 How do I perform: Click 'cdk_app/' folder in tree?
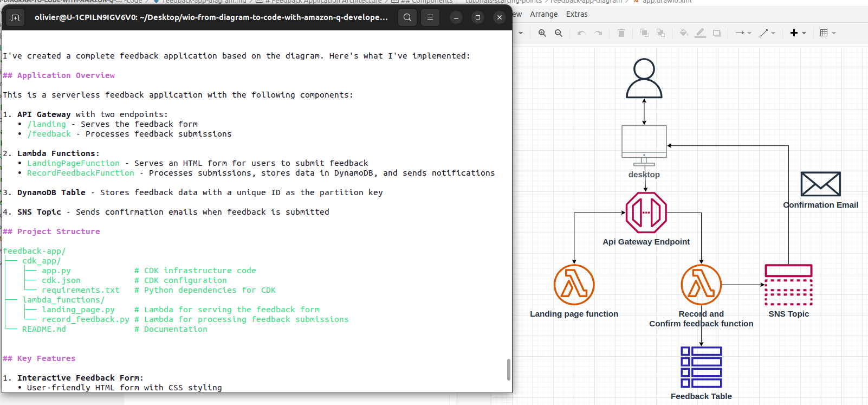pos(42,261)
